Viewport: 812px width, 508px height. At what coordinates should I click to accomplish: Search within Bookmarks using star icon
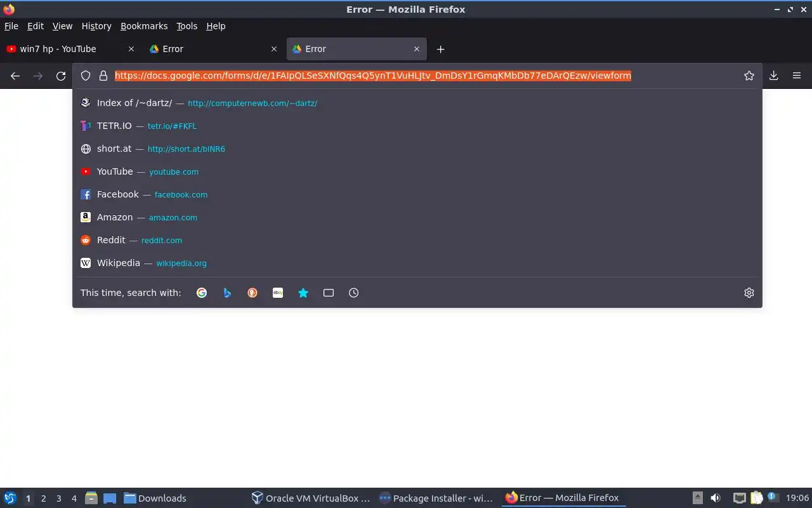coord(303,293)
